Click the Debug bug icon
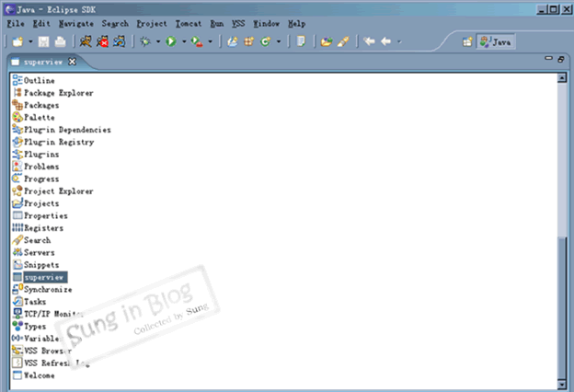 (145, 41)
